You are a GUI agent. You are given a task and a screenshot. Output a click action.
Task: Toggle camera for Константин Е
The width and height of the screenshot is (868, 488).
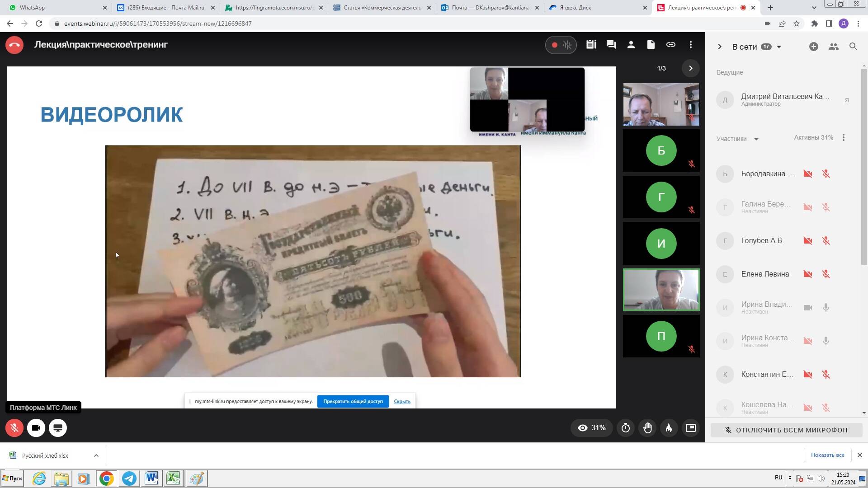click(x=808, y=375)
